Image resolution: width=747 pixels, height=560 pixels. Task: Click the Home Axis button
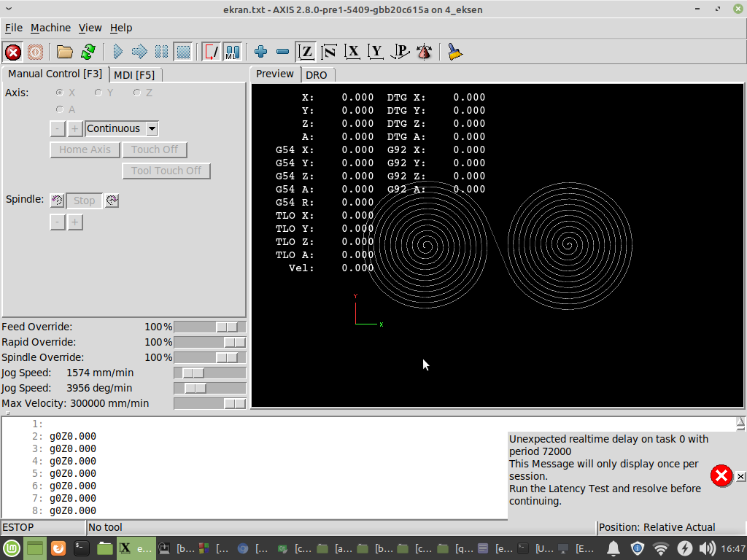(85, 149)
